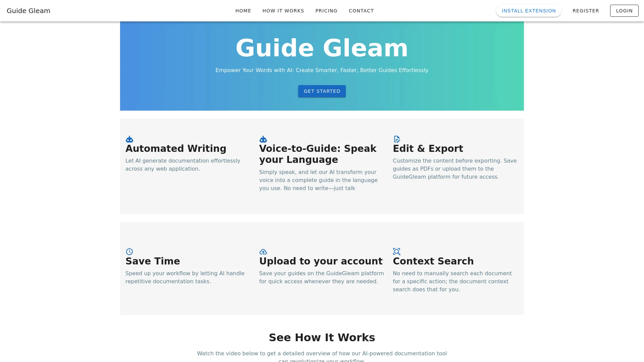The height and width of the screenshot is (362, 644).
Task: Click the Save Time clock icon
Action: 129,251
